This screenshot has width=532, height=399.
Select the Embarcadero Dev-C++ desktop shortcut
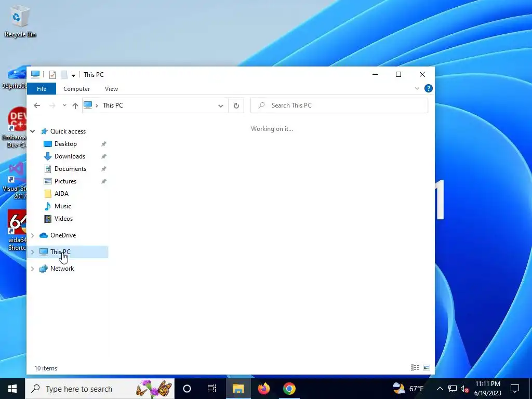coord(14,128)
